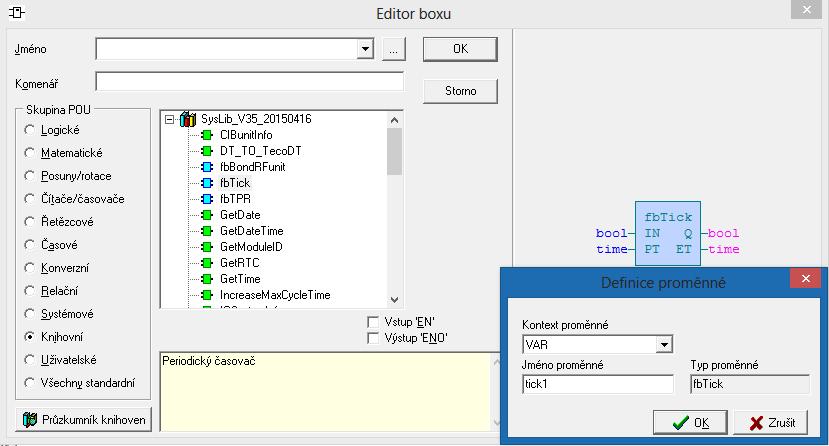Select the Matematické POU group

click(x=30, y=153)
